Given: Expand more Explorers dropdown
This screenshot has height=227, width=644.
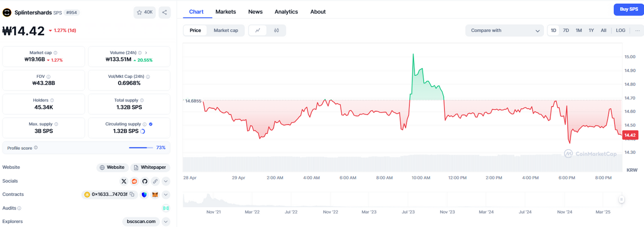Looking at the screenshot, I should (166, 221).
